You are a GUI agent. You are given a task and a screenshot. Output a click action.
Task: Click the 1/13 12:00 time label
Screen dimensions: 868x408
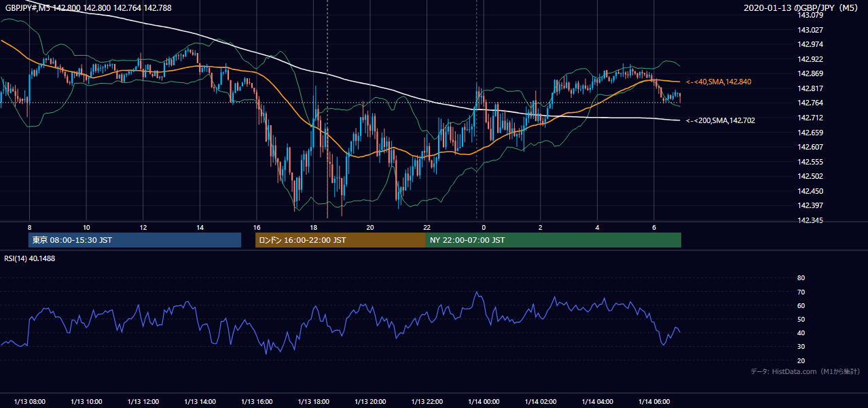point(143,401)
